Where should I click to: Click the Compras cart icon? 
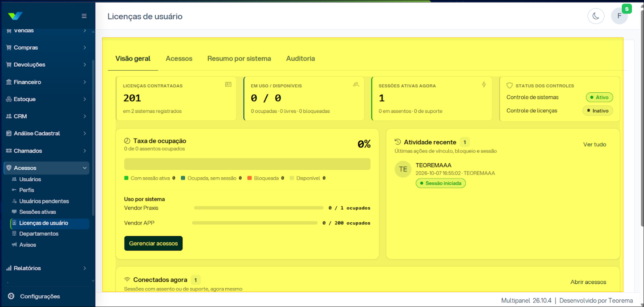click(x=9, y=48)
